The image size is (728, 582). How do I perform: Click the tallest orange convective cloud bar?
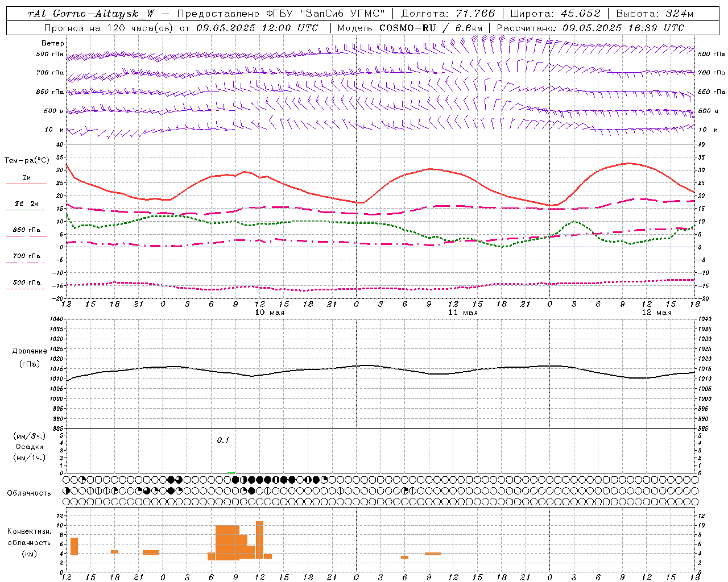[259, 540]
